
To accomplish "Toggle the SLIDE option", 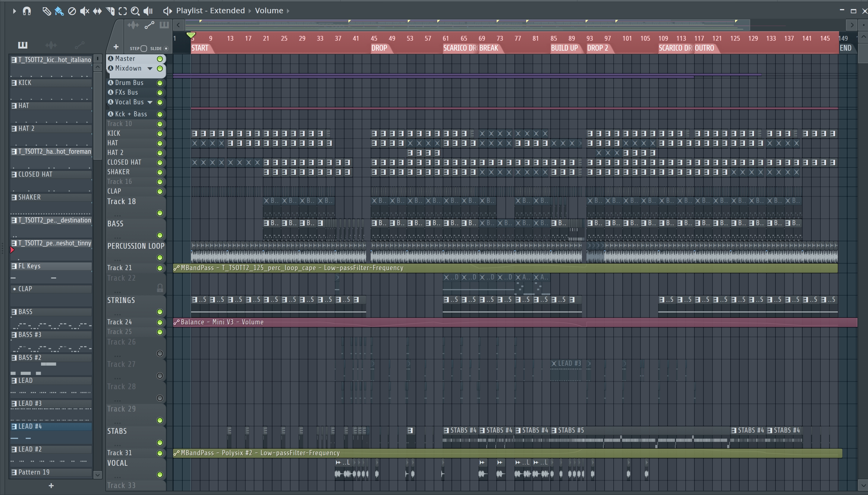I will pos(166,48).
